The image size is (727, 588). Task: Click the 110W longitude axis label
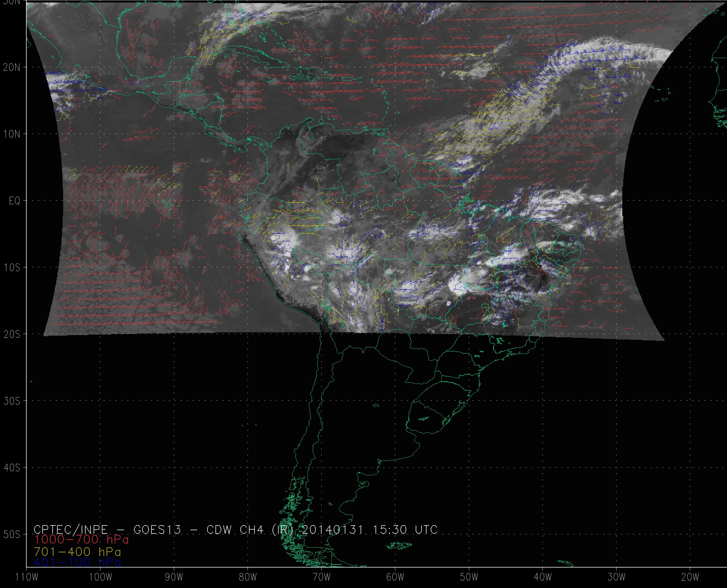tap(27, 577)
